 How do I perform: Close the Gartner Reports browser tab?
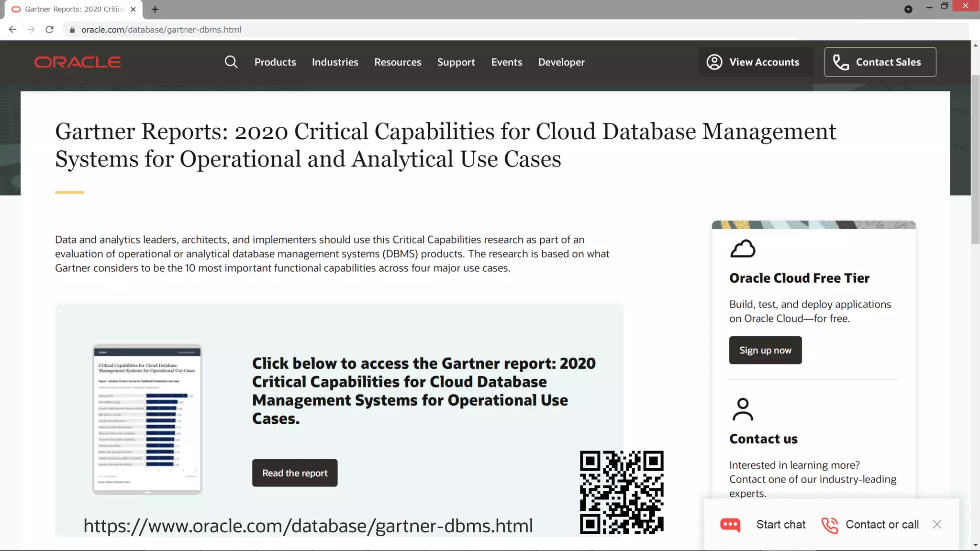133,9
